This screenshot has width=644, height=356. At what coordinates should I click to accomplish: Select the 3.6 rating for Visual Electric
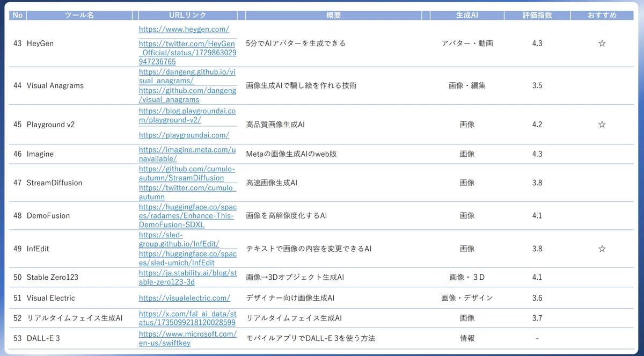pos(537,297)
